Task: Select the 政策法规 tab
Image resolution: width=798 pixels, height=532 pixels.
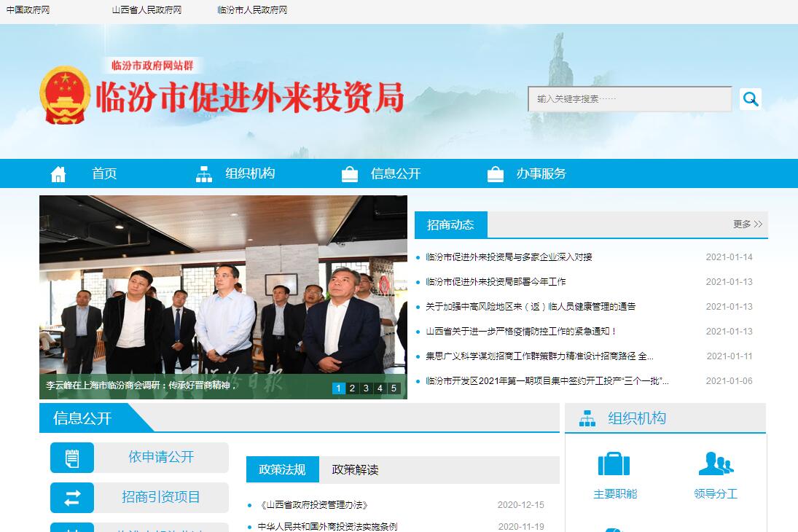Action: point(282,470)
